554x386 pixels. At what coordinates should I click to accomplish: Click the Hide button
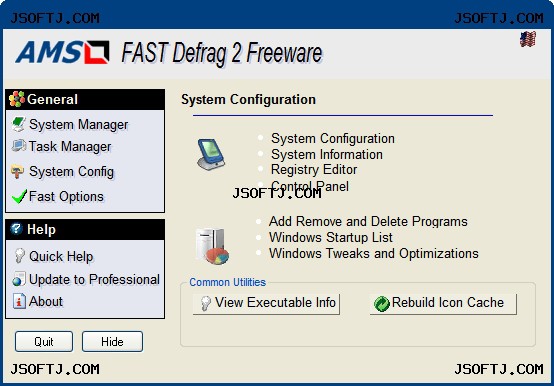coord(112,342)
